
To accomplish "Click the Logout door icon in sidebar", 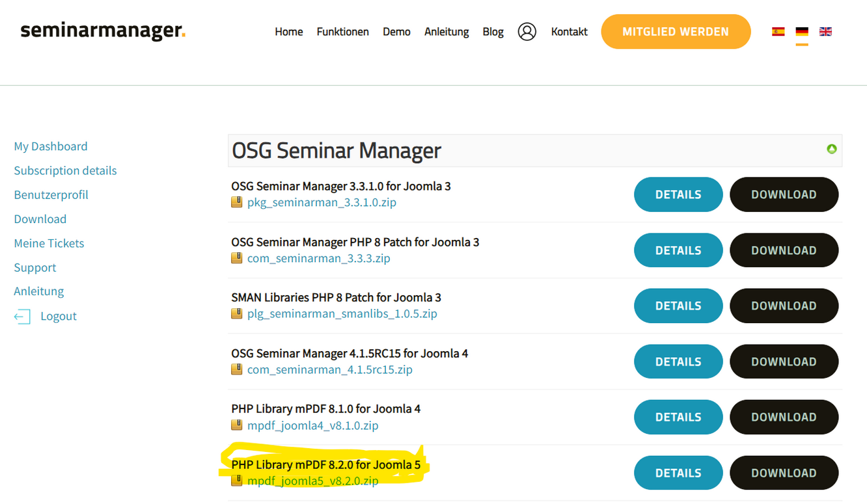I will click(22, 317).
